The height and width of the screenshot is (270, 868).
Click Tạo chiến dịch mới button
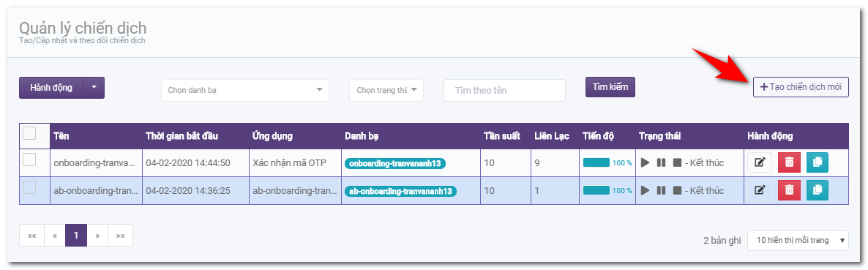pyautogui.click(x=801, y=87)
